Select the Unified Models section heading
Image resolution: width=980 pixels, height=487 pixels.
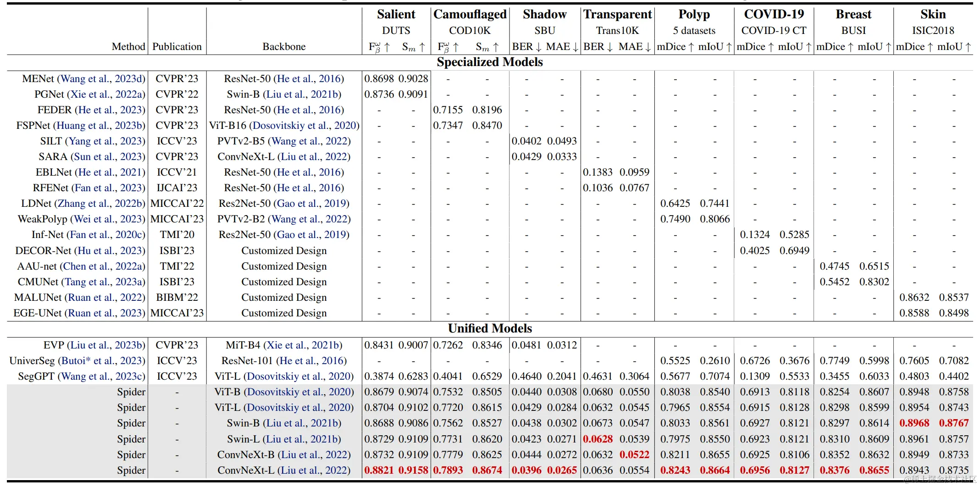490,329
